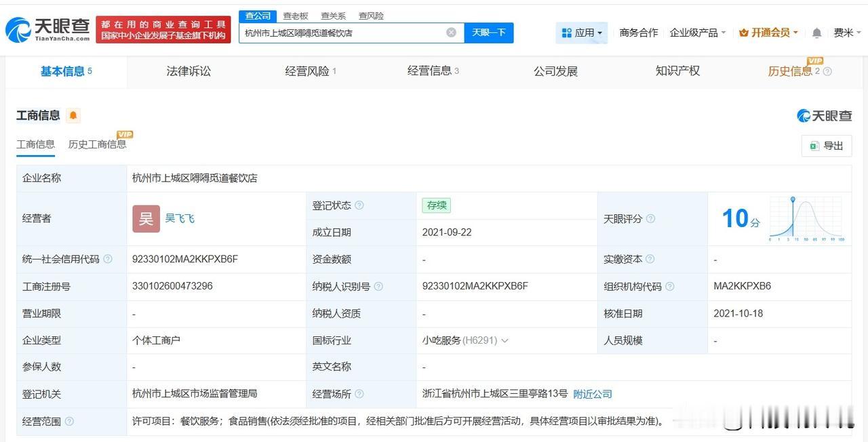
Task: Select the 查老板 search mode tab
Action: coord(295,16)
